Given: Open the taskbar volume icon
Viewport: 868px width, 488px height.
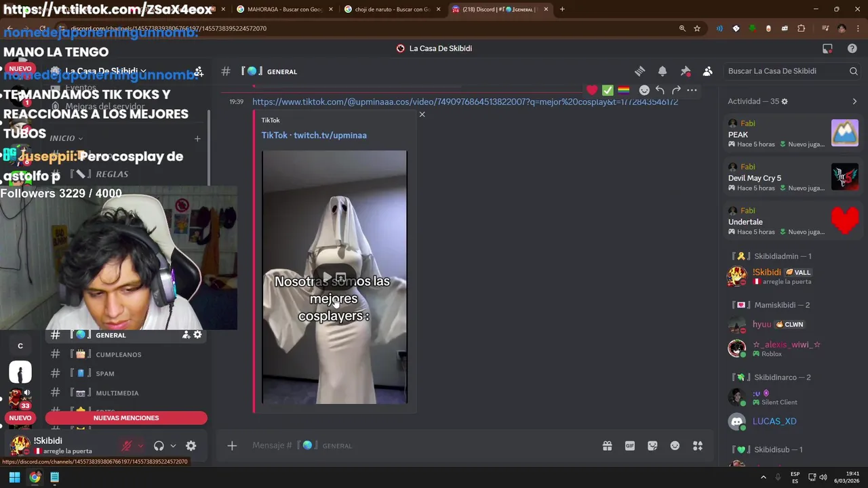Looking at the screenshot, I should pyautogui.click(x=823, y=477).
